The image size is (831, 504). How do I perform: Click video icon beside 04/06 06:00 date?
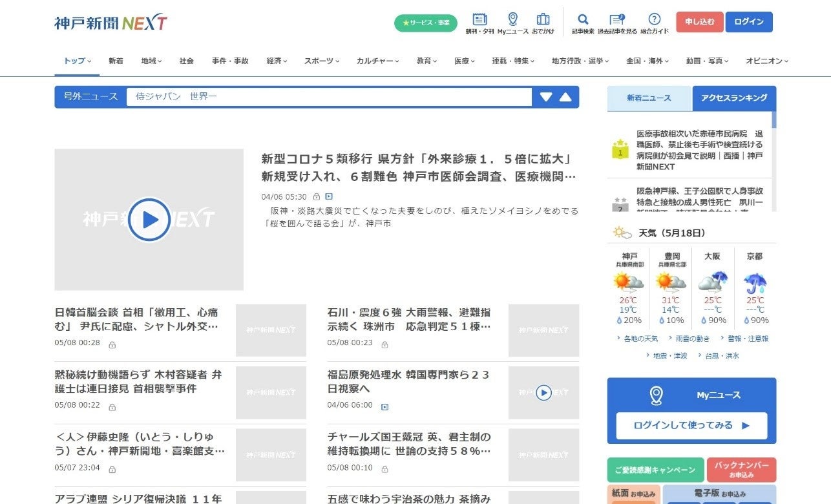[384, 407]
